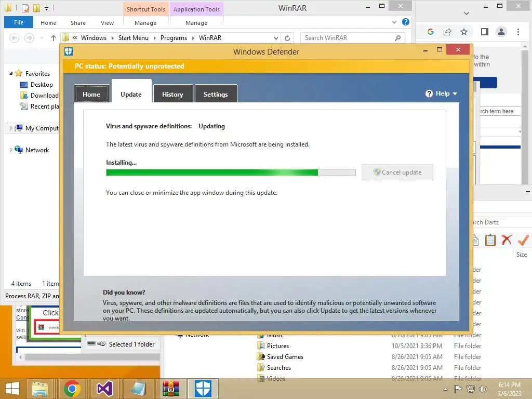Click the Google icon in Chrome toolbar

point(431,32)
